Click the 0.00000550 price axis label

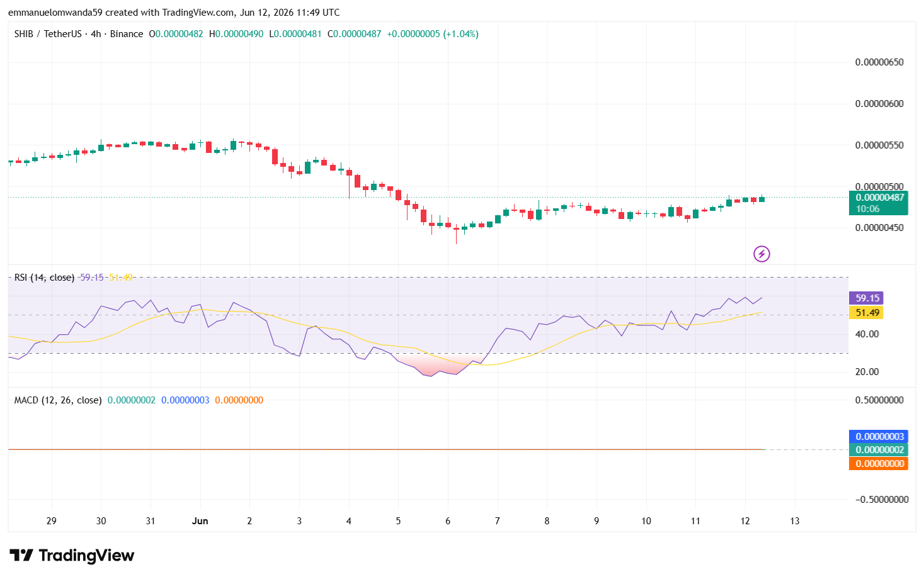[x=879, y=145]
